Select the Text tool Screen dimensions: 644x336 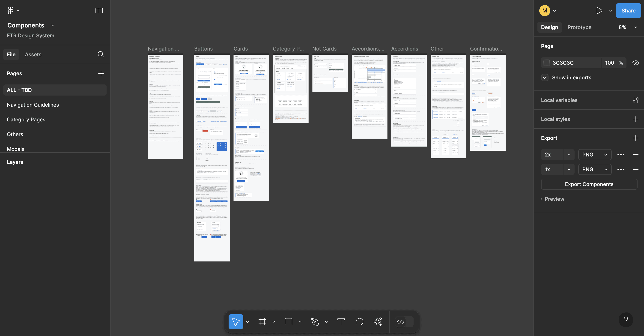[341, 322]
